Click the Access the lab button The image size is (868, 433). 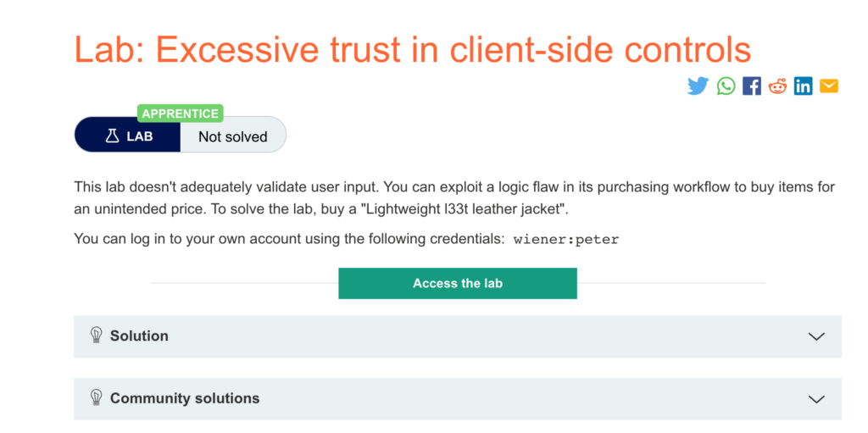457,284
